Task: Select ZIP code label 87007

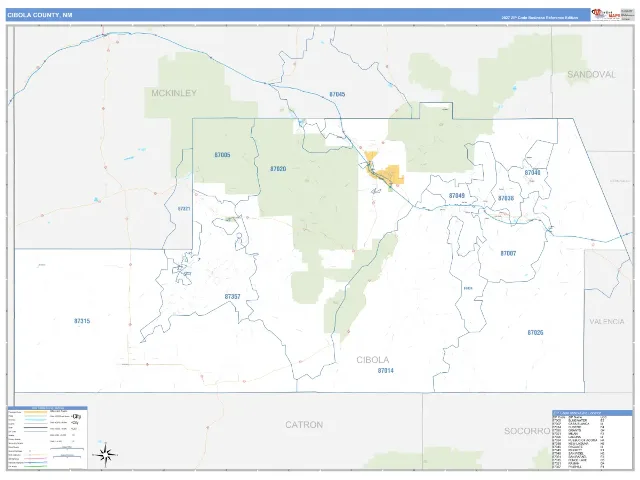Action: click(x=508, y=253)
